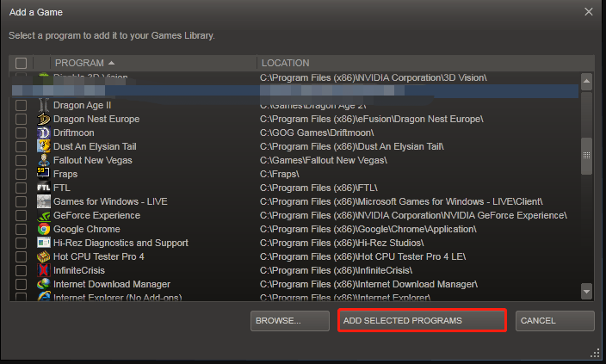Select the Hi-Rez Diagnostics and Support name
This screenshot has width=606, height=364.
pyautogui.click(x=121, y=243)
